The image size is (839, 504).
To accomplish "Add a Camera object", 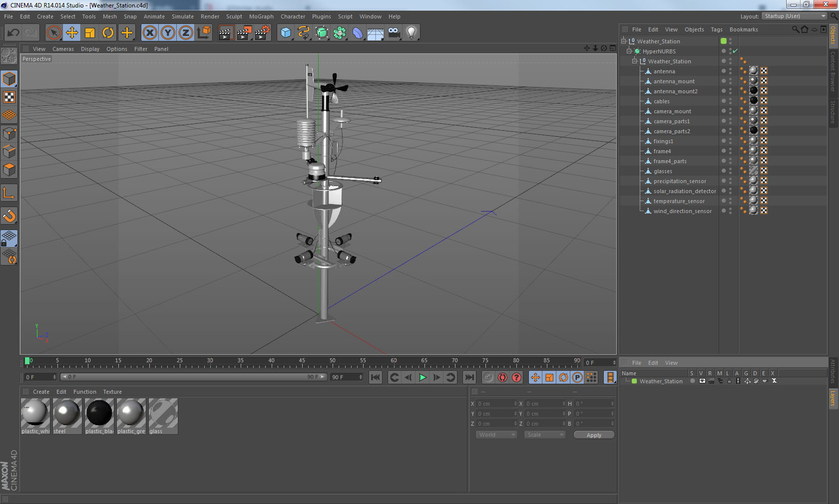I will point(394,33).
